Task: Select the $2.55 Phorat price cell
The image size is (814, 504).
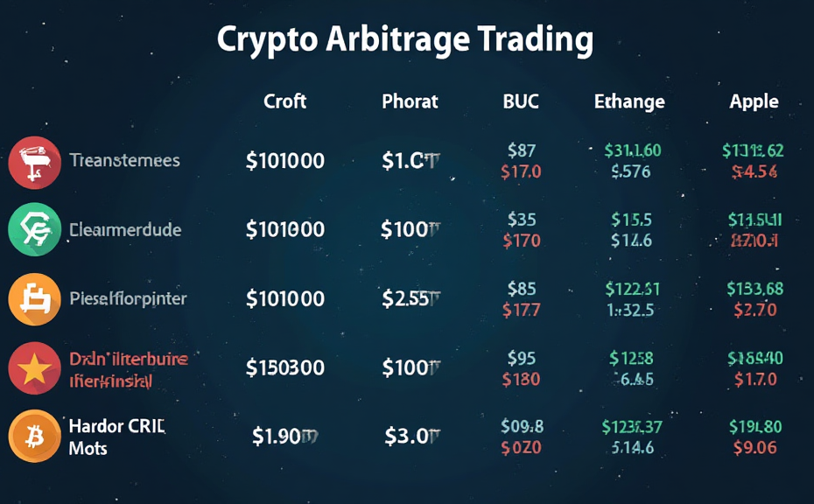Action: (411, 299)
